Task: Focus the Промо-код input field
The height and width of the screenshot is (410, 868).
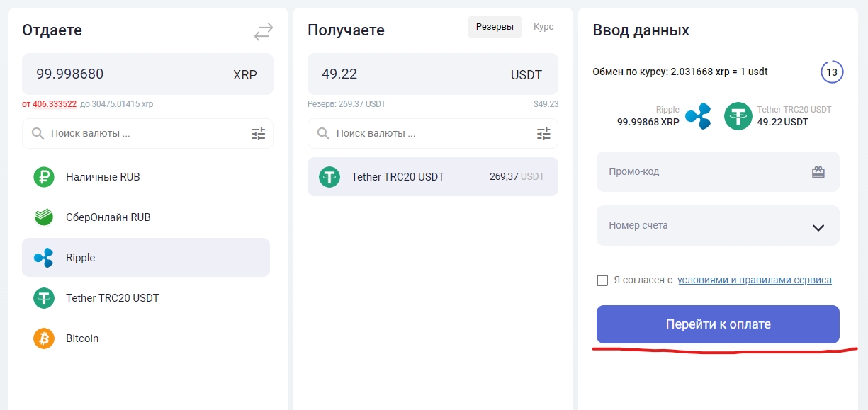Action: 701,172
